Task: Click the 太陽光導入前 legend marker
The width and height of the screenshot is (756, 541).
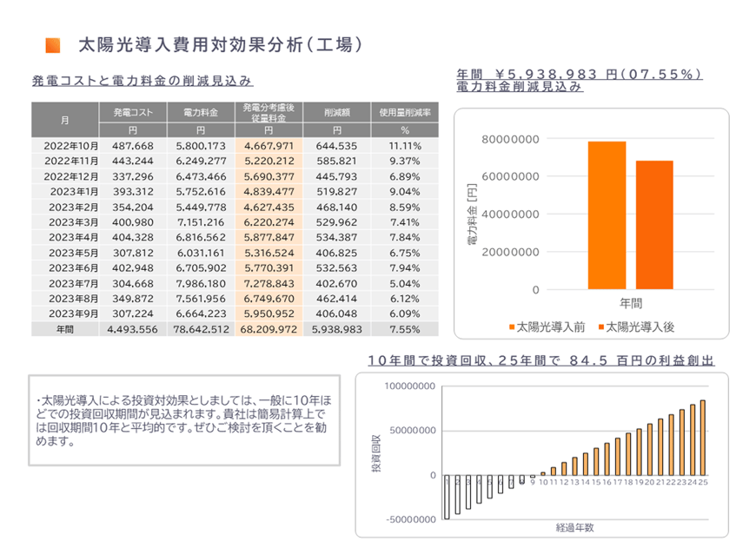Action: (511, 327)
